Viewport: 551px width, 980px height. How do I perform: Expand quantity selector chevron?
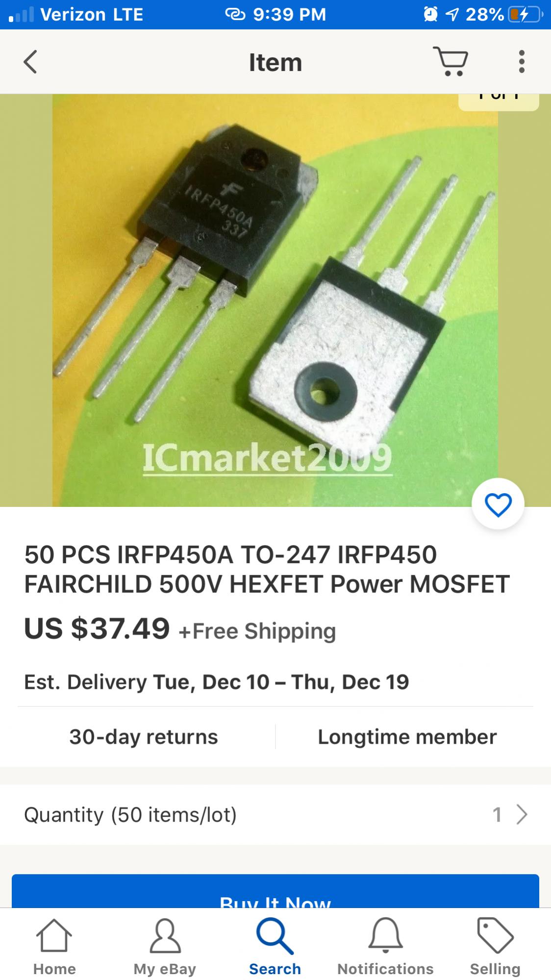coord(522,815)
